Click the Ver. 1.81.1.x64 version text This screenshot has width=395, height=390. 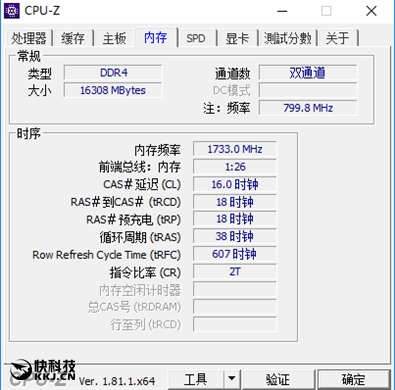pyautogui.click(x=117, y=381)
